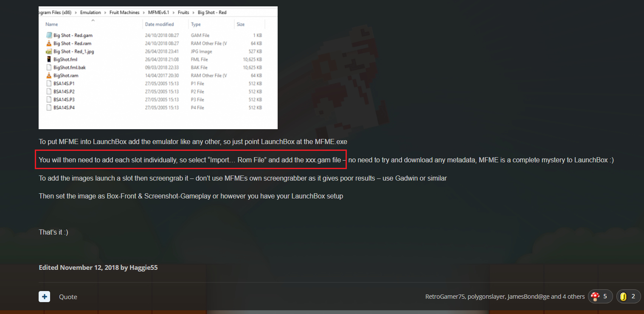Click the Big Shot - Red.gam file icon

click(49, 35)
